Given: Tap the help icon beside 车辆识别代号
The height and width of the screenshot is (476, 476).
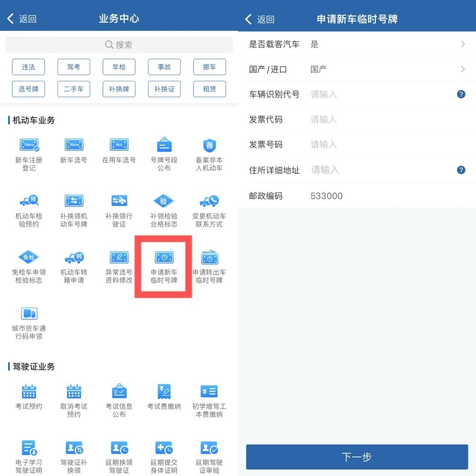Looking at the screenshot, I should (461, 94).
